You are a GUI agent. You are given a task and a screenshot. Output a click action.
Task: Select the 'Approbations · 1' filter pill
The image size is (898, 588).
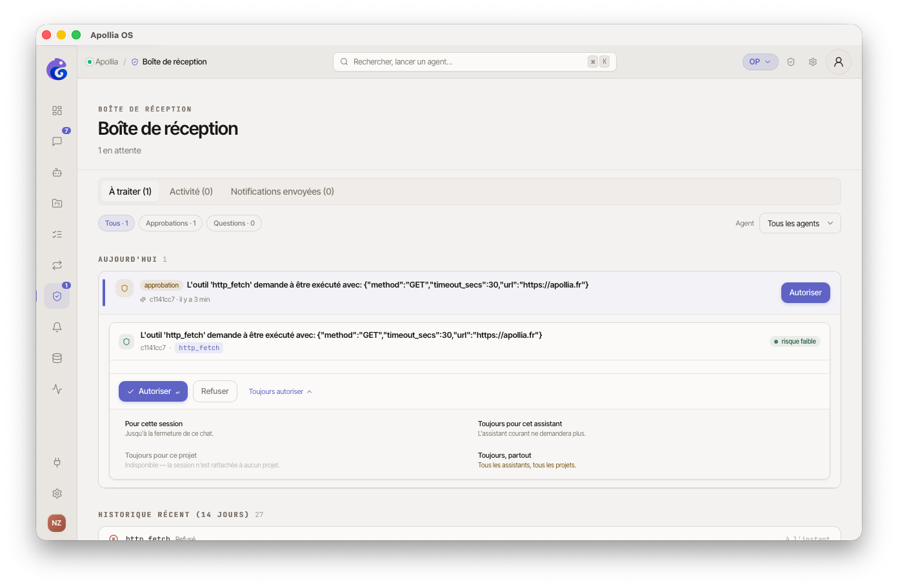click(171, 223)
